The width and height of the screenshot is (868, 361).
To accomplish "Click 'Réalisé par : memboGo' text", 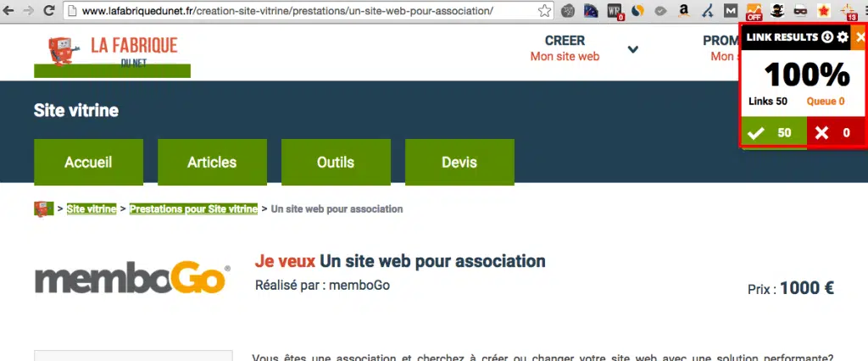I will coord(322,286).
